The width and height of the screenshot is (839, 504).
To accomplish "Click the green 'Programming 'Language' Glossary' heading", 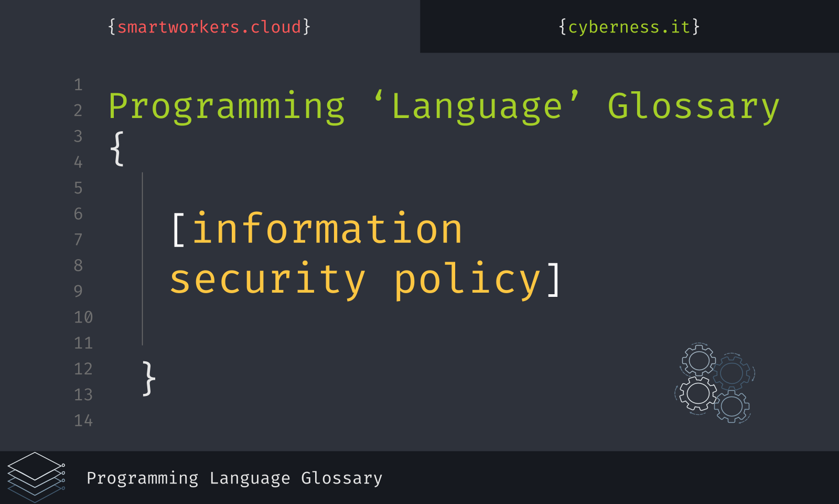I will coord(444,107).
